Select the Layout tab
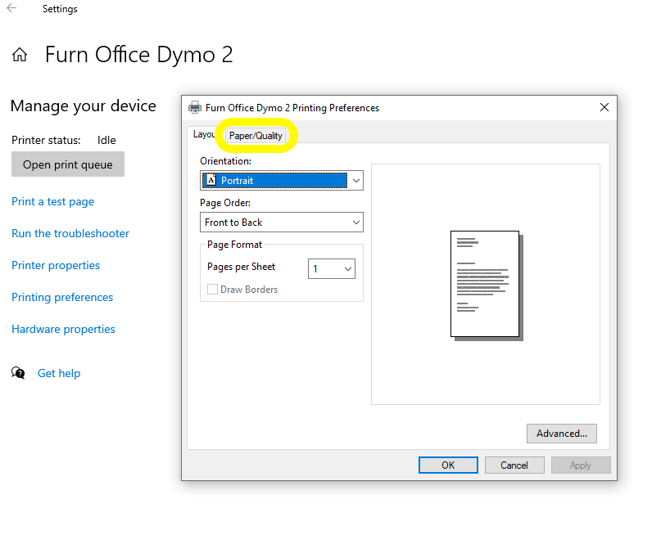 pos(204,134)
